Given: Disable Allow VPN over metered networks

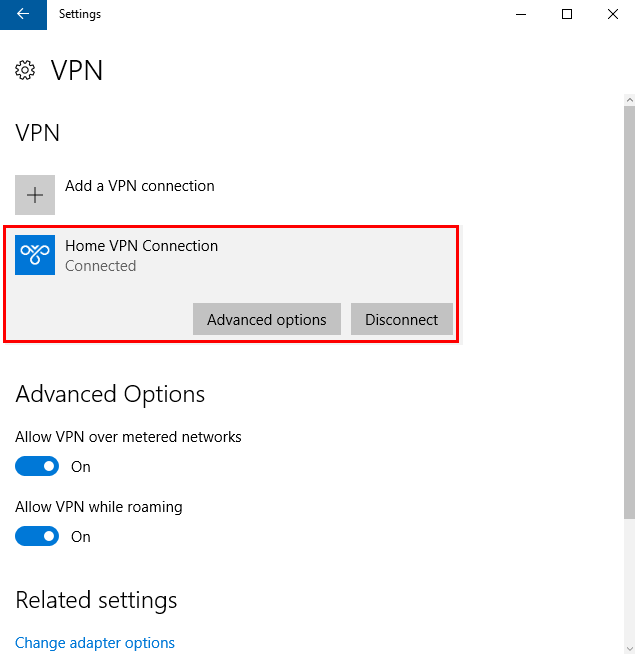Looking at the screenshot, I should pyautogui.click(x=37, y=467).
